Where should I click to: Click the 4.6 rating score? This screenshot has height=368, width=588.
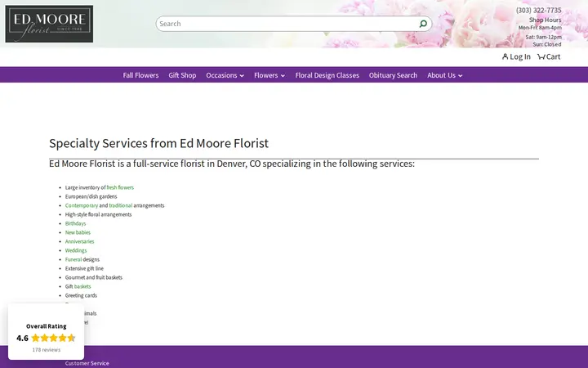click(x=23, y=338)
